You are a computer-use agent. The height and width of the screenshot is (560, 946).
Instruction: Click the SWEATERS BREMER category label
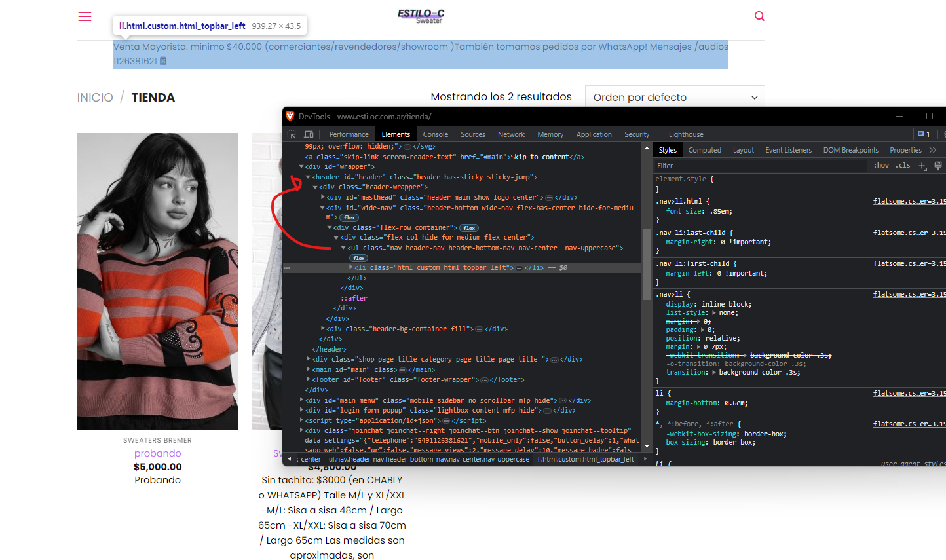pyautogui.click(x=157, y=440)
